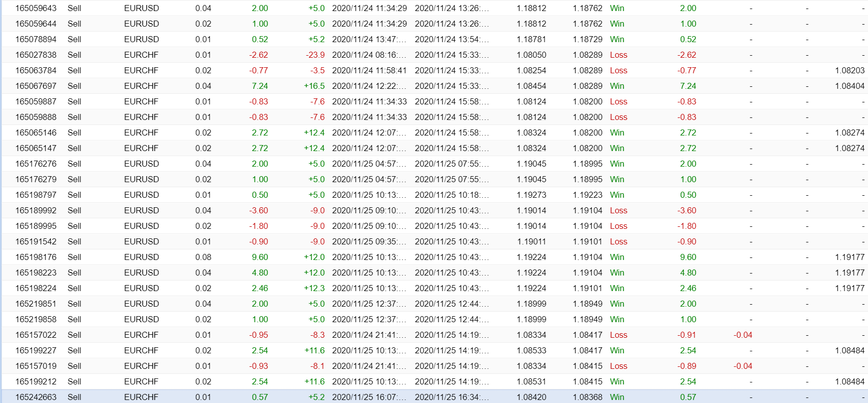Select order 165199227
This screenshot has height=403, width=868.
pos(36,350)
